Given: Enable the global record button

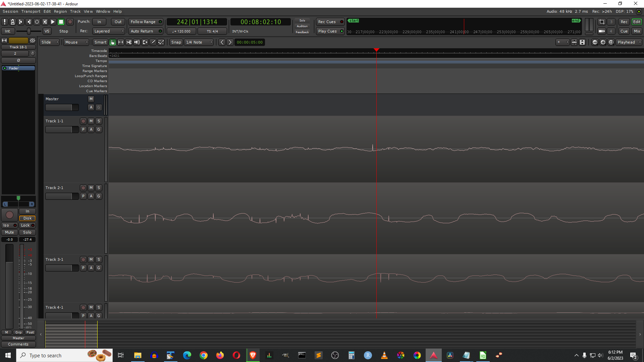Looking at the screenshot, I should [x=70, y=22].
